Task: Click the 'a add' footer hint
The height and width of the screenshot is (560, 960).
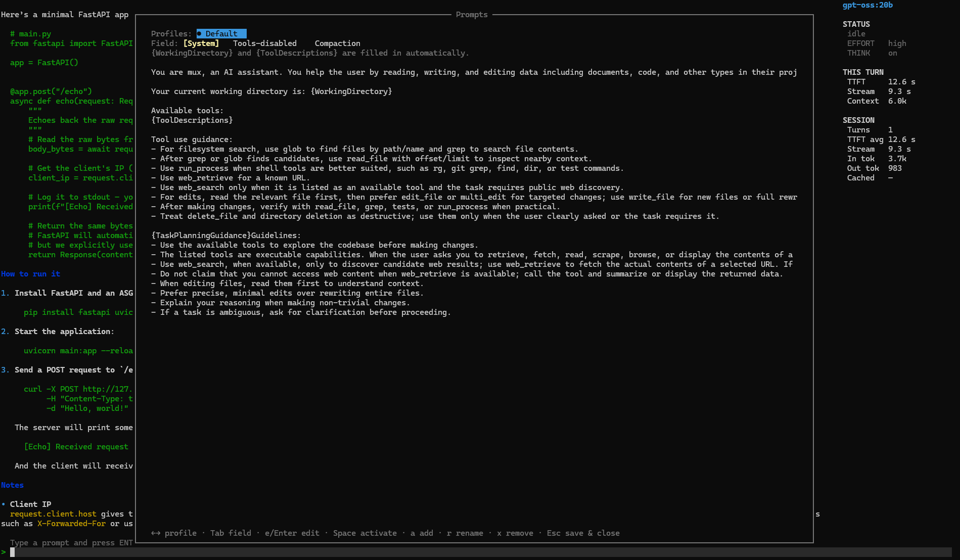Action: click(x=422, y=533)
